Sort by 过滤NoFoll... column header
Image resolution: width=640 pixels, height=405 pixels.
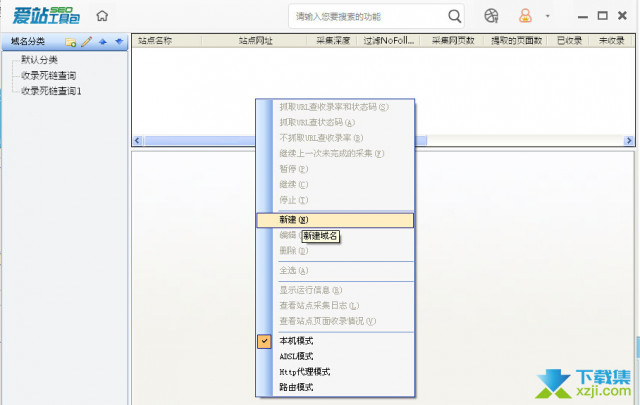point(389,41)
